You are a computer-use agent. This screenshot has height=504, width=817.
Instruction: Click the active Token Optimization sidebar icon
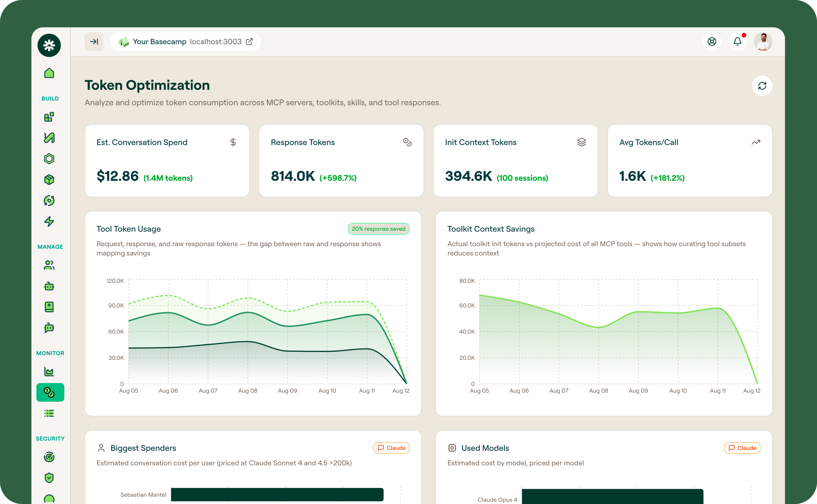50,392
